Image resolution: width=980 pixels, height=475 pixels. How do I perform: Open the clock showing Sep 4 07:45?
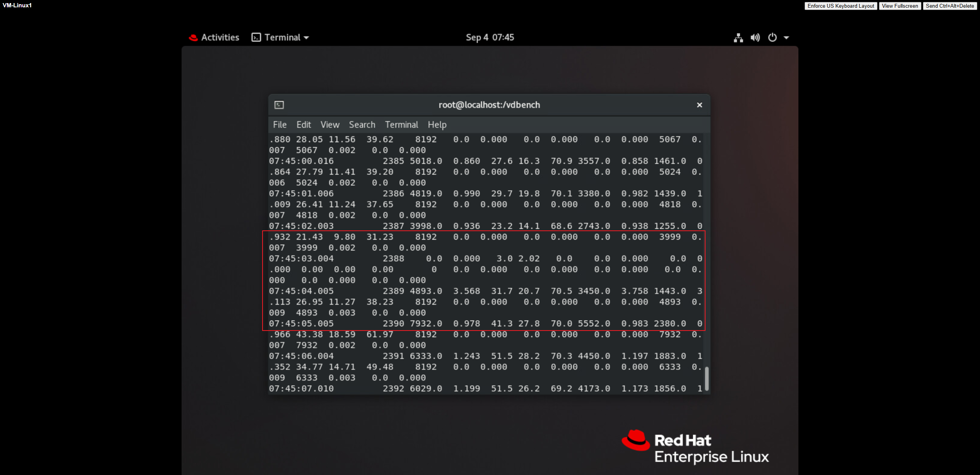tap(490, 37)
